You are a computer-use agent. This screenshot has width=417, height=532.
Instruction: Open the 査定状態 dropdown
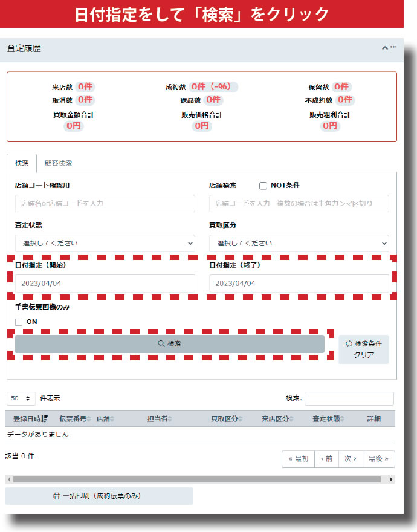[105, 243]
